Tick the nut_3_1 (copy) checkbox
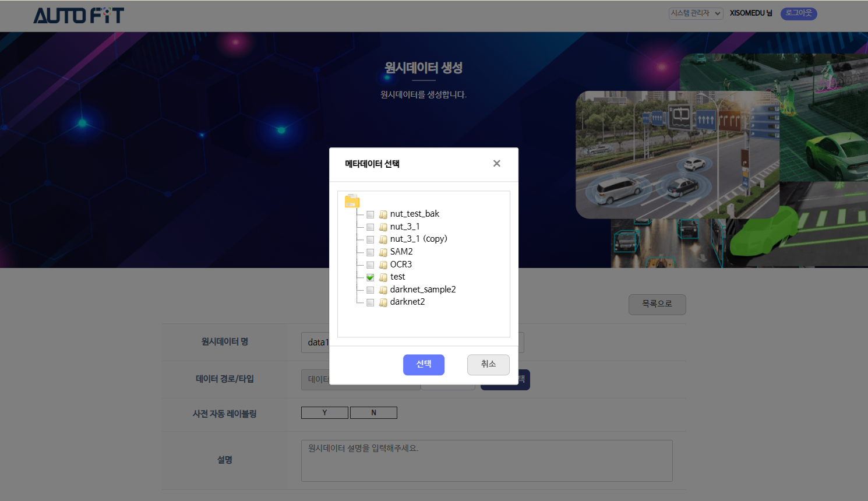 (x=370, y=239)
